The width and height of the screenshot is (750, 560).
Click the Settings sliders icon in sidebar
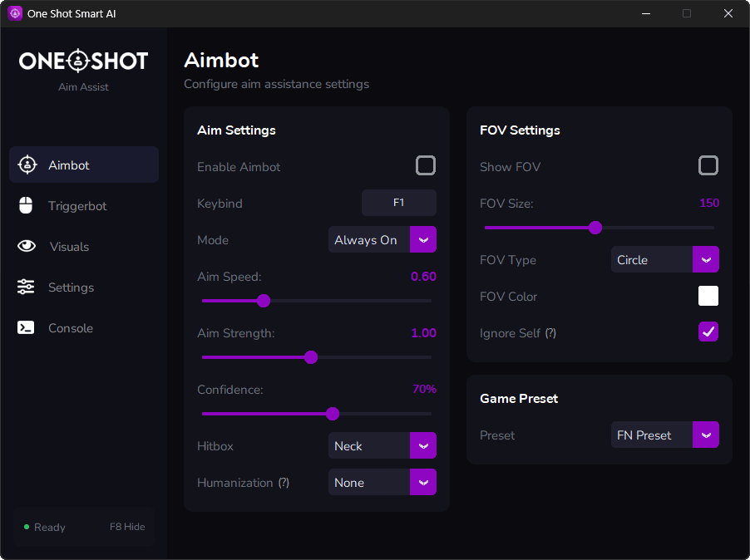[x=27, y=287]
